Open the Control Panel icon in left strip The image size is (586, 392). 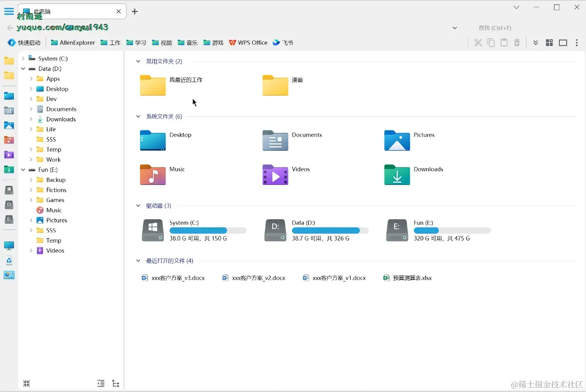[9, 275]
